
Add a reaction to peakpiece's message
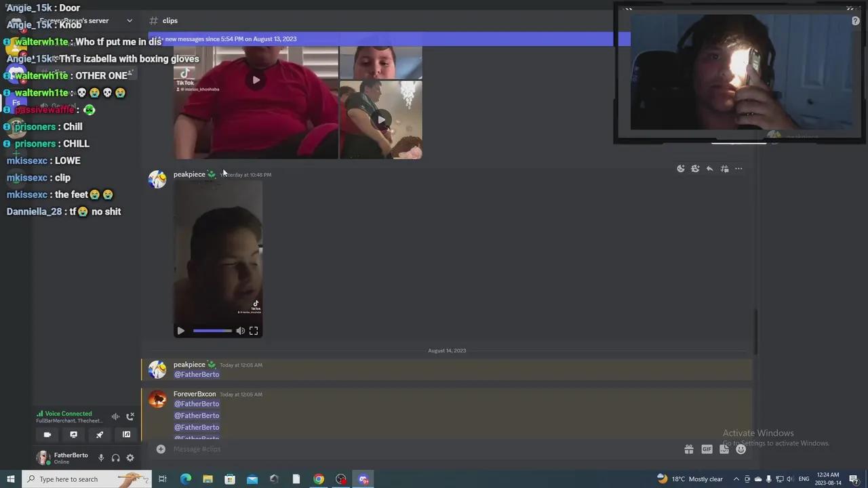pos(680,168)
